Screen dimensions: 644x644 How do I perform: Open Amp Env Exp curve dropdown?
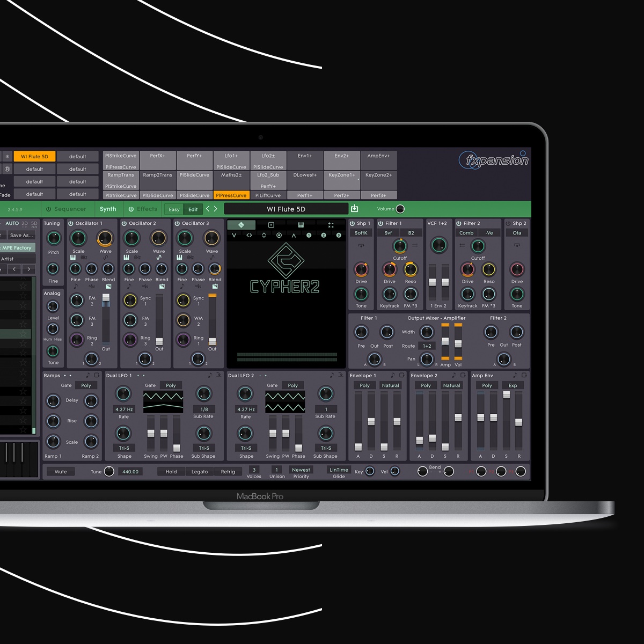[x=513, y=385]
